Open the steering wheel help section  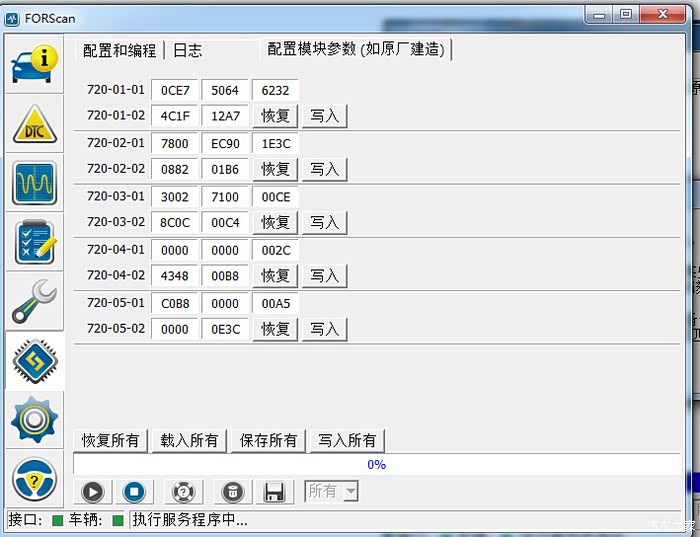(x=34, y=479)
